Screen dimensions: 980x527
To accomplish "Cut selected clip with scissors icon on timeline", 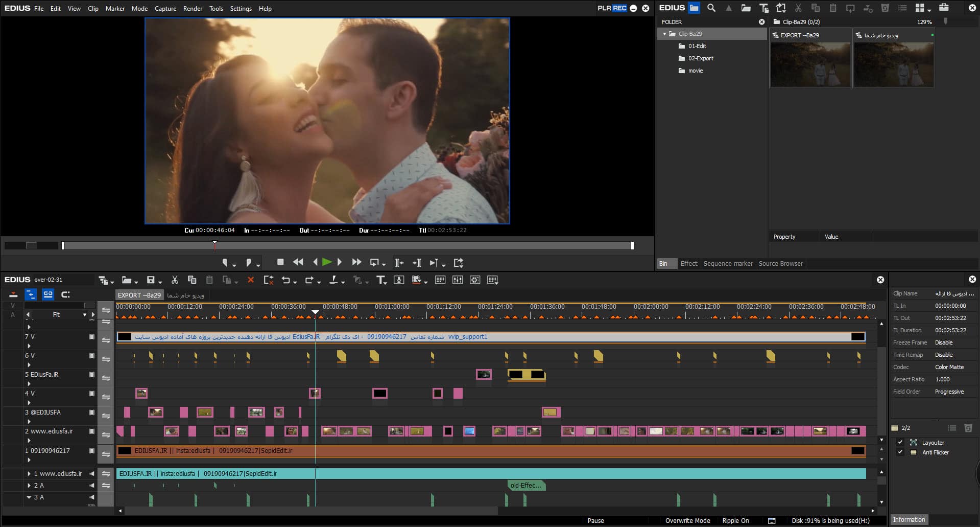I will tap(175, 280).
